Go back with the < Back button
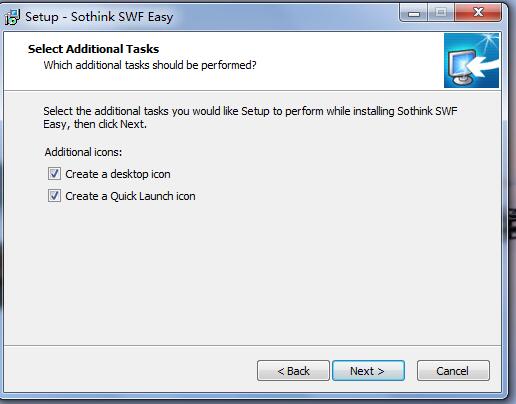 [293, 371]
